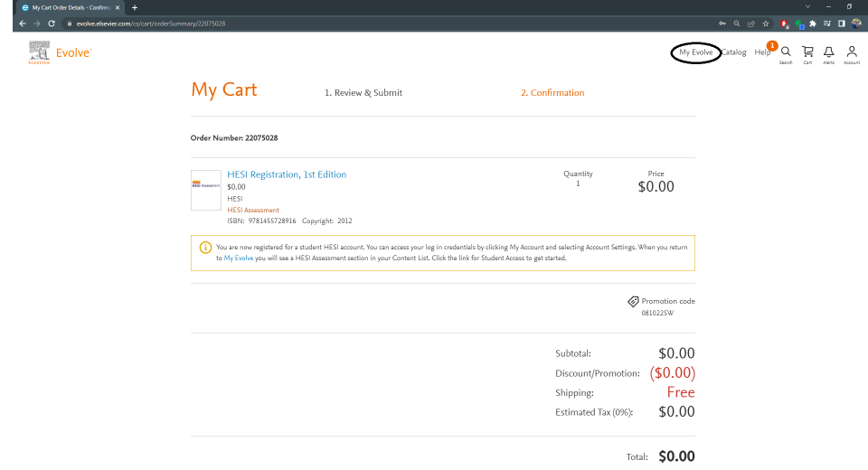Click the Total $0.00 amount

[x=676, y=456]
